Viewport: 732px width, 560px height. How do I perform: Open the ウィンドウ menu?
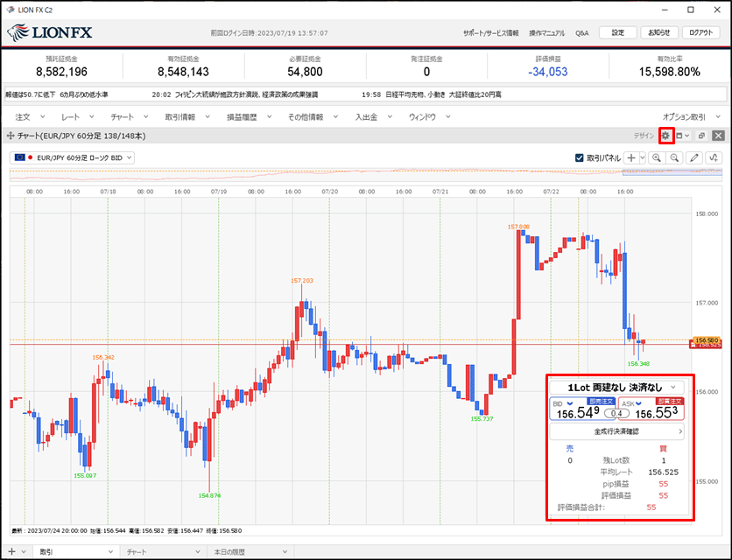430,116
